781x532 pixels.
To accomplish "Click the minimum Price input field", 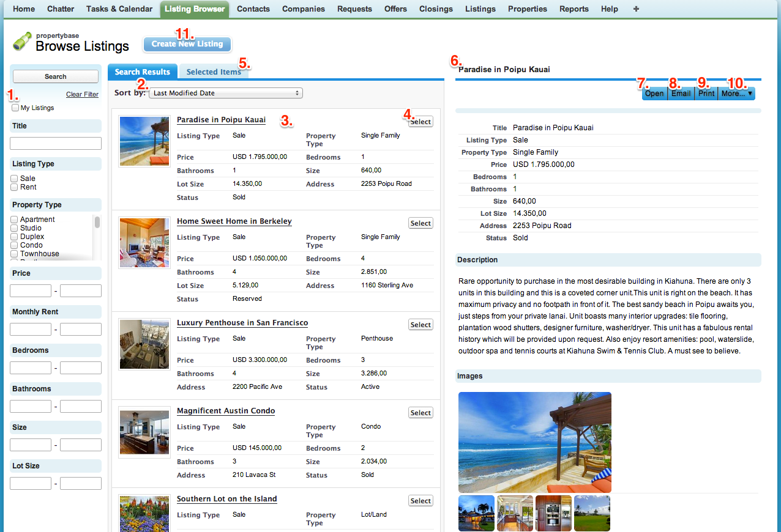I will pyautogui.click(x=30, y=290).
